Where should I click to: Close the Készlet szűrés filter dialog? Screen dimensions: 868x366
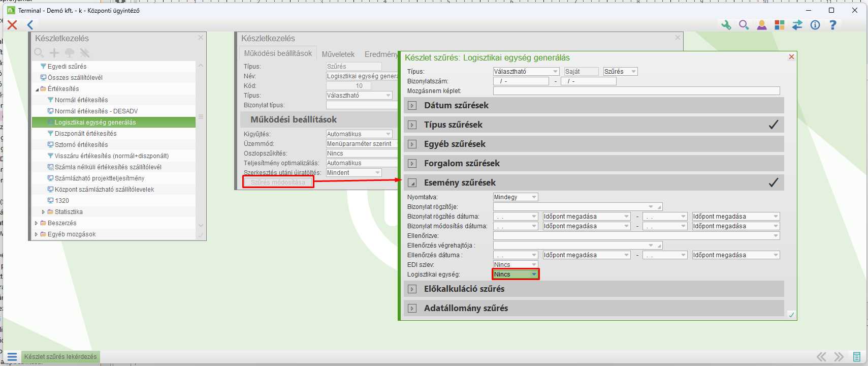(x=791, y=57)
